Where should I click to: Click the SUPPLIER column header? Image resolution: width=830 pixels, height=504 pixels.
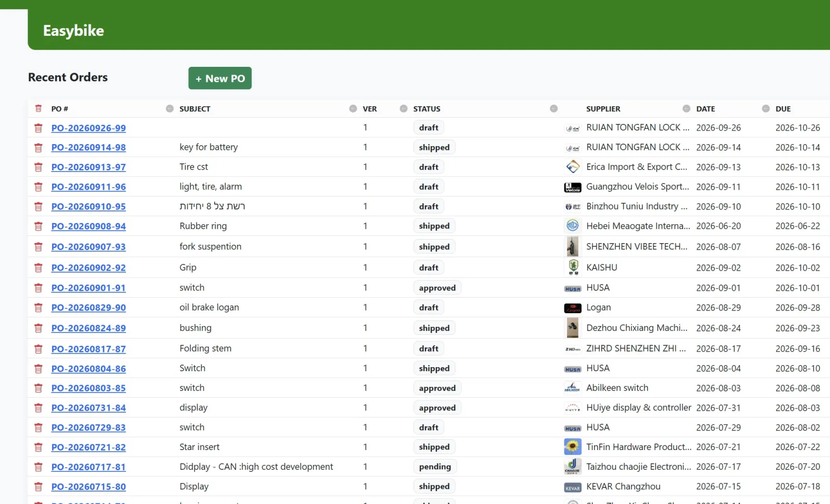coord(603,109)
